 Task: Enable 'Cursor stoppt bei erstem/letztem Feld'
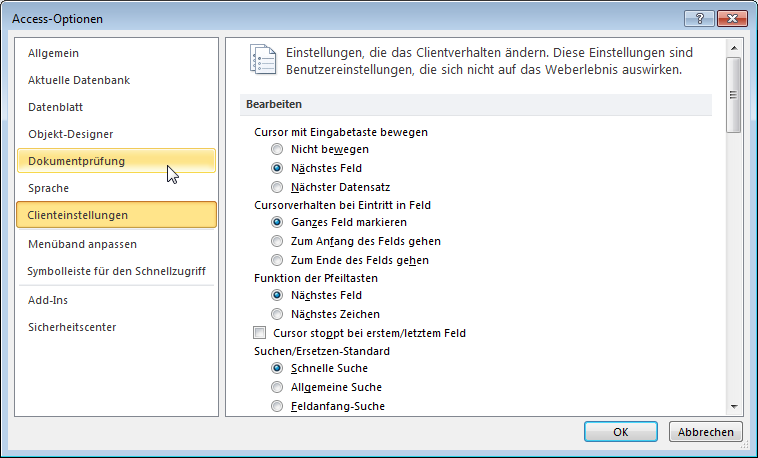point(261,333)
